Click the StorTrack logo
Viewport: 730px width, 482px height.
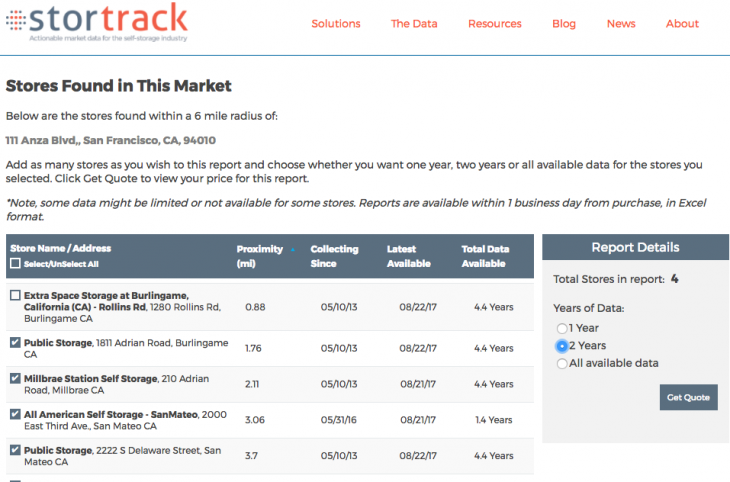coord(96,22)
